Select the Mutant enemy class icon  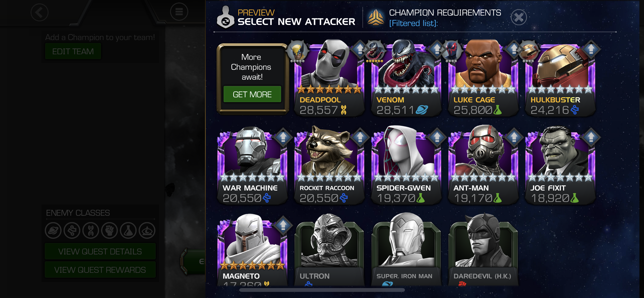click(x=91, y=231)
